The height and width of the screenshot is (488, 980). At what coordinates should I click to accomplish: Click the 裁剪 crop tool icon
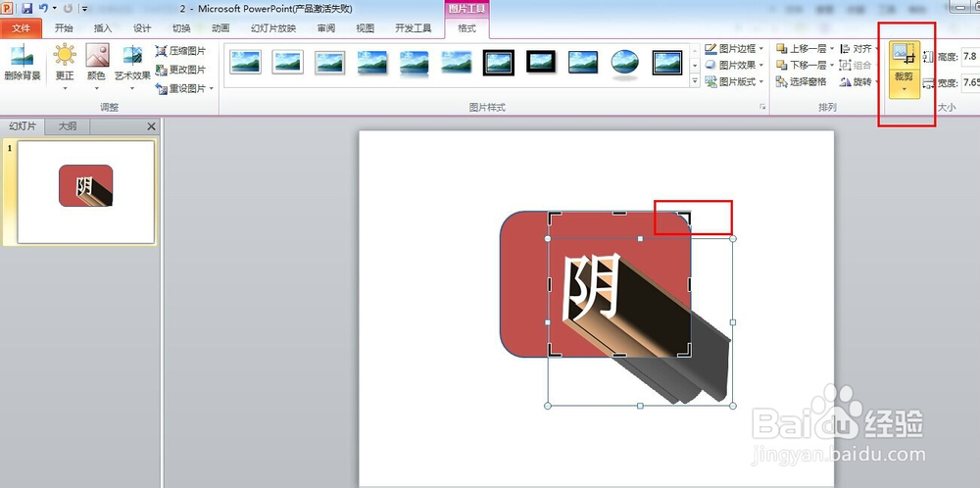905,55
